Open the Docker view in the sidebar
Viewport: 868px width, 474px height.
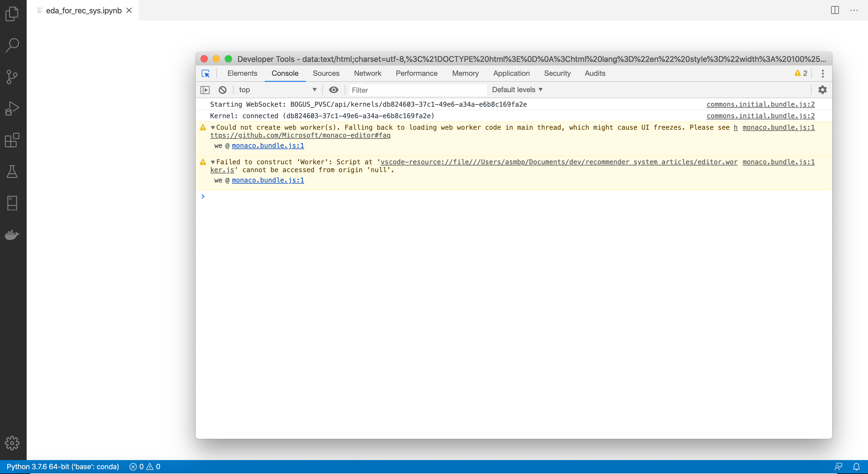click(12, 235)
